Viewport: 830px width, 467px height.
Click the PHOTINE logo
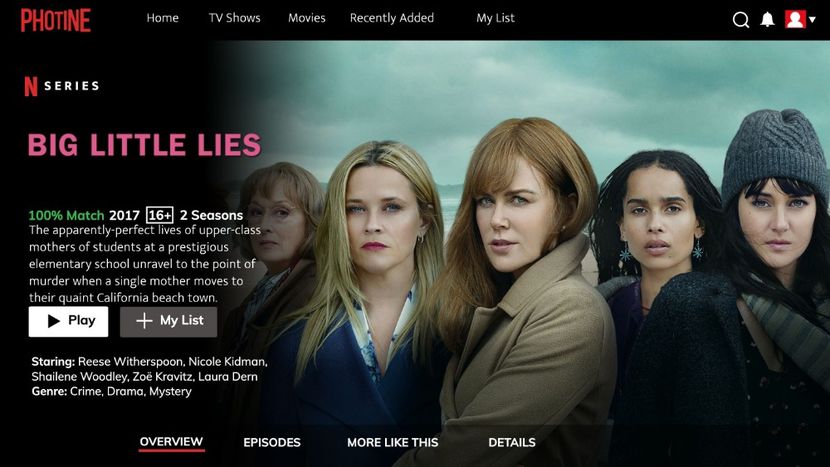(56, 20)
